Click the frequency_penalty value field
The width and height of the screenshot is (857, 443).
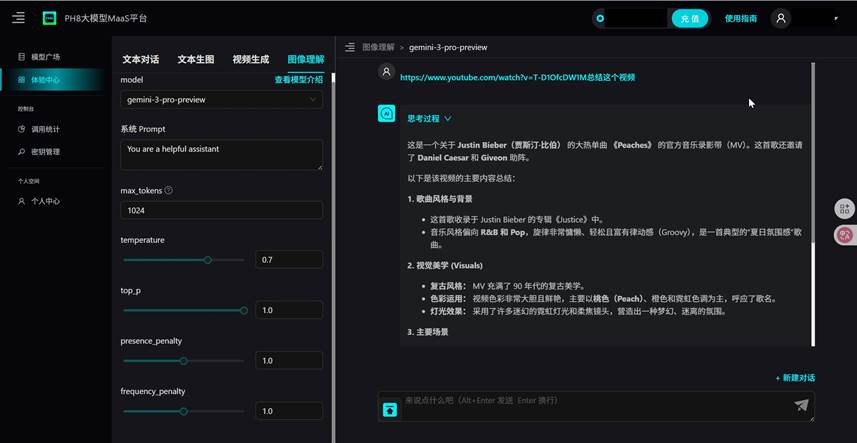pos(289,411)
